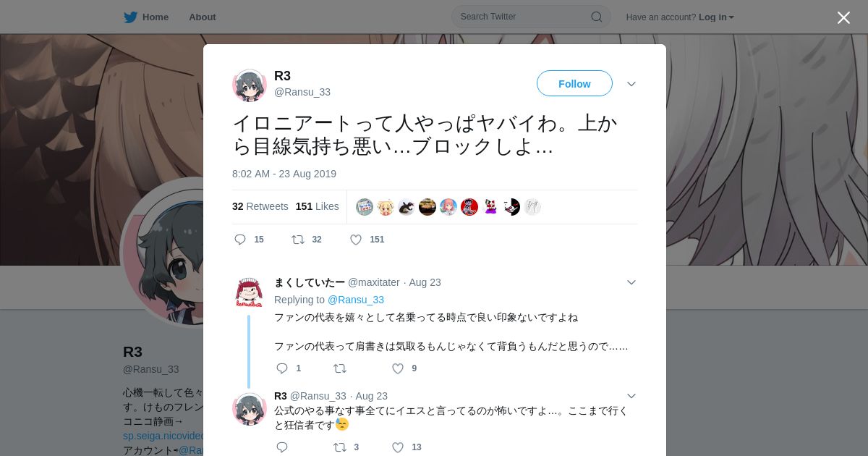Open options chevron on まくしていたー reply

(x=631, y=282)
